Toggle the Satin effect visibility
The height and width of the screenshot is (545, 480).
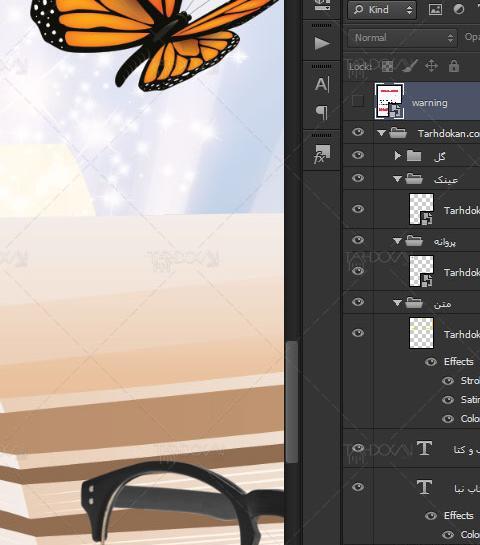448,400
